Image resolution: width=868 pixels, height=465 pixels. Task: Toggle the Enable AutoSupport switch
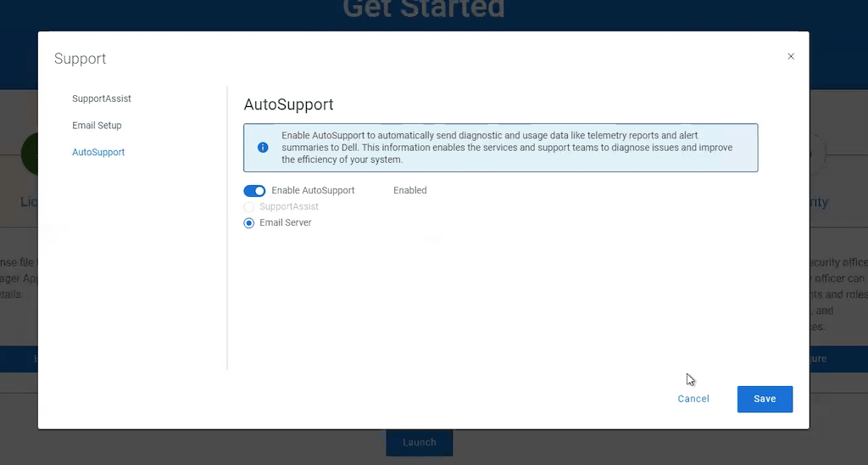tap(254, 191)
